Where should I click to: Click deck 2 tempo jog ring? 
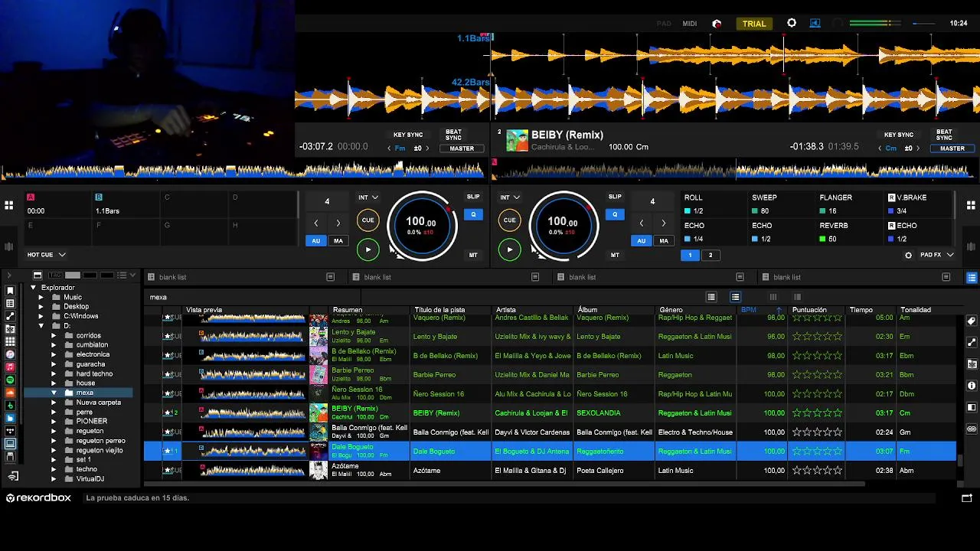tap(563, 225)
